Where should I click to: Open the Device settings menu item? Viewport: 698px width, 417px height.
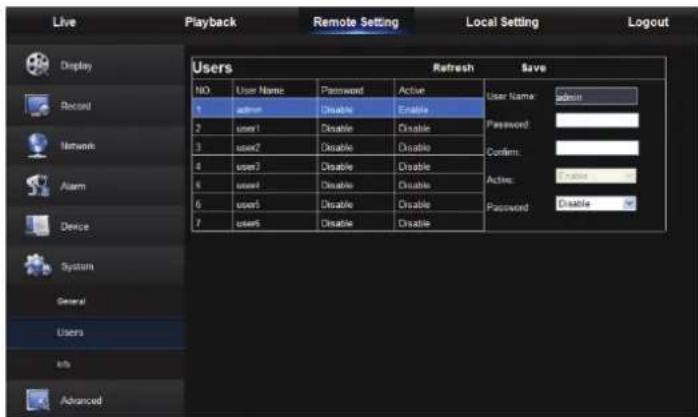pyautogui.click(x=95, y=226)
